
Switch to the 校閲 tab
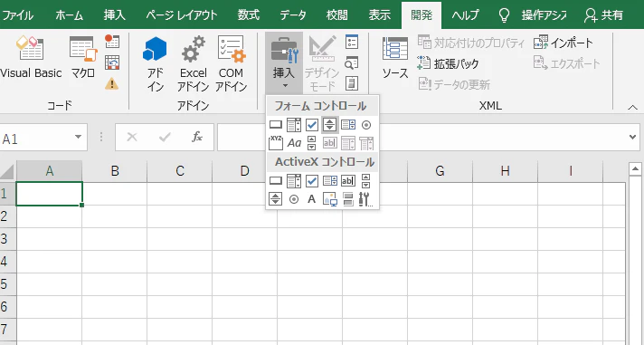(x=336, y=15)
